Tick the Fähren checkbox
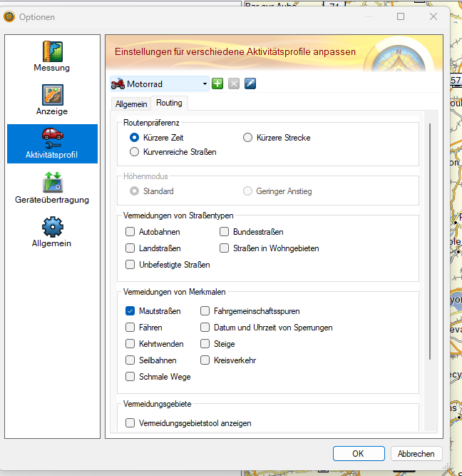Viewport: 462px width, 476px height. [130, 328]
